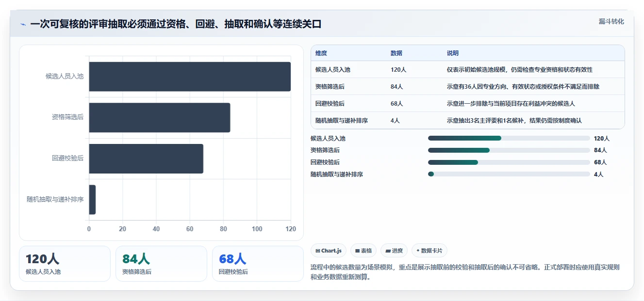Click the 68人 cell in the table
644x301 pixels.
397,104
